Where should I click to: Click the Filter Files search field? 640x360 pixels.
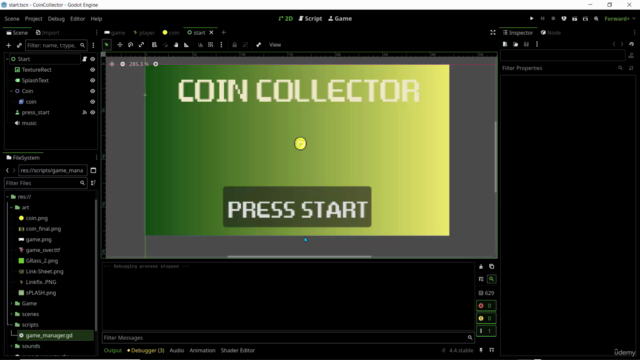tap(45, 183)
